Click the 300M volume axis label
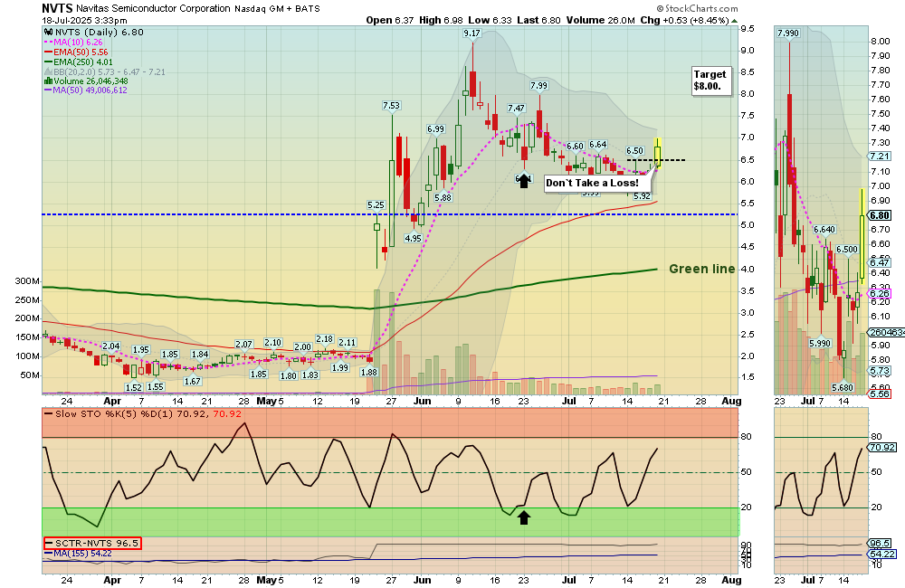This screenshot has width=905, height=588. coord(26,281)
